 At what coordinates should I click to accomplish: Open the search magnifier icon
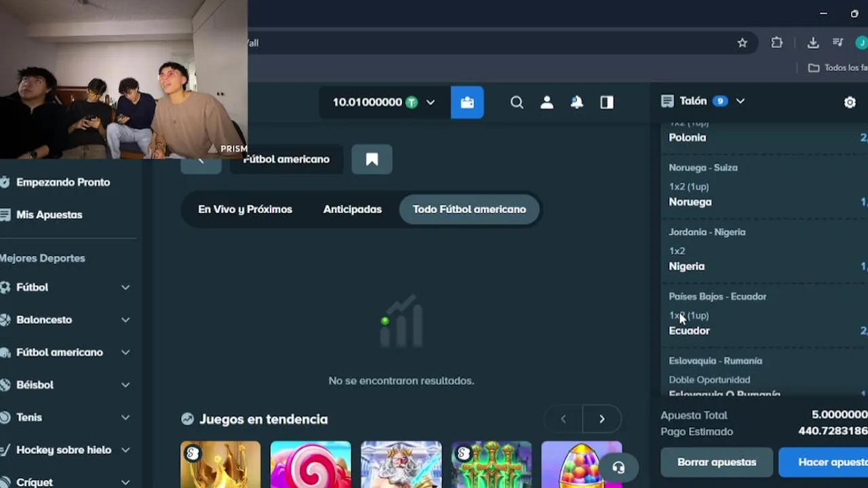pyautogui.click(x=517, y=102)
